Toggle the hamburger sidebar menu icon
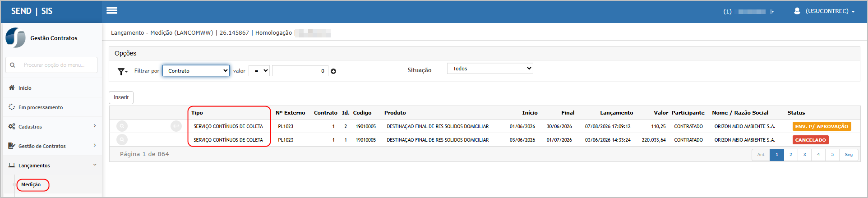Screen dimensions: 868x198 pos(112,11)
